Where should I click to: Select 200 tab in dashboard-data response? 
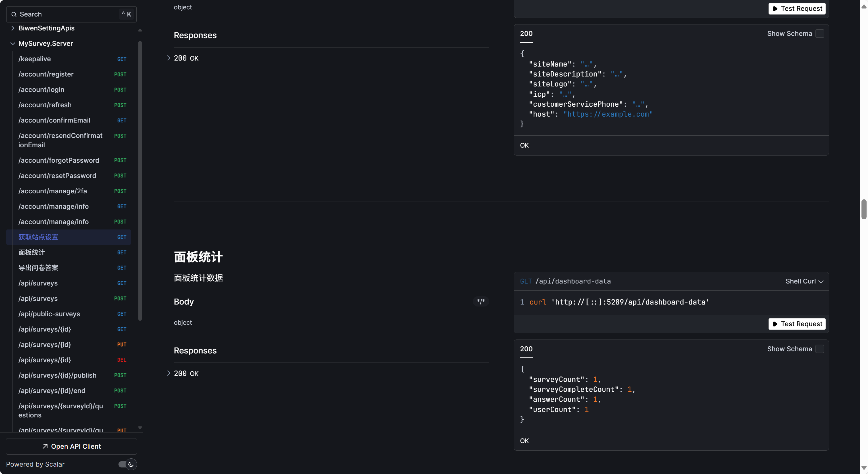526,349
